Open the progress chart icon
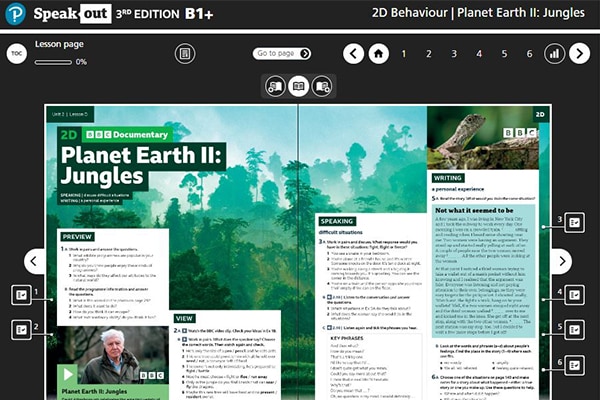The image size is (600, 400). coord(554,54)
